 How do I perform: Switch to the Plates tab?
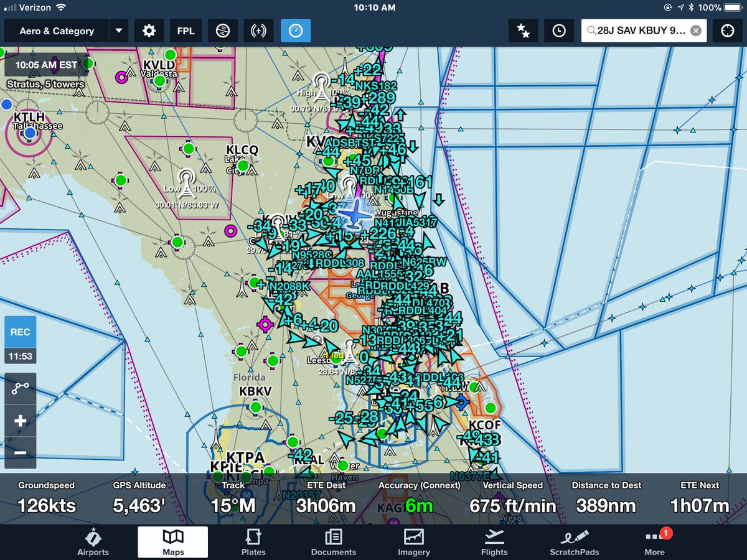253,541
